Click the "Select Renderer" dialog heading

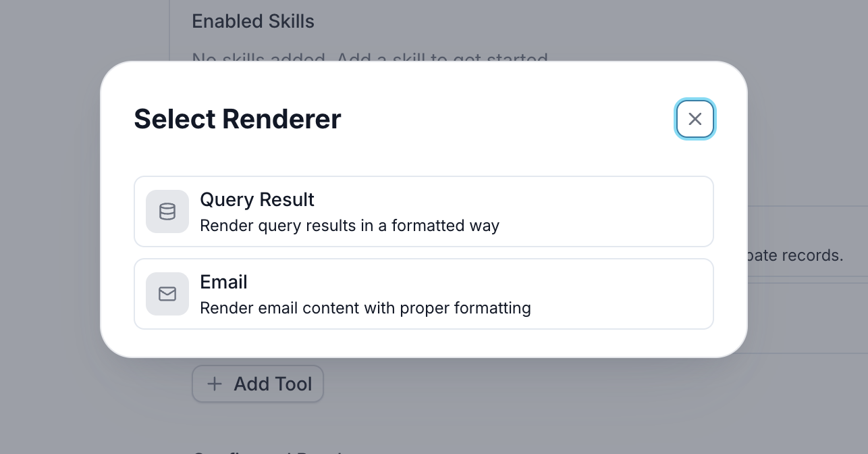coord(238,120)
